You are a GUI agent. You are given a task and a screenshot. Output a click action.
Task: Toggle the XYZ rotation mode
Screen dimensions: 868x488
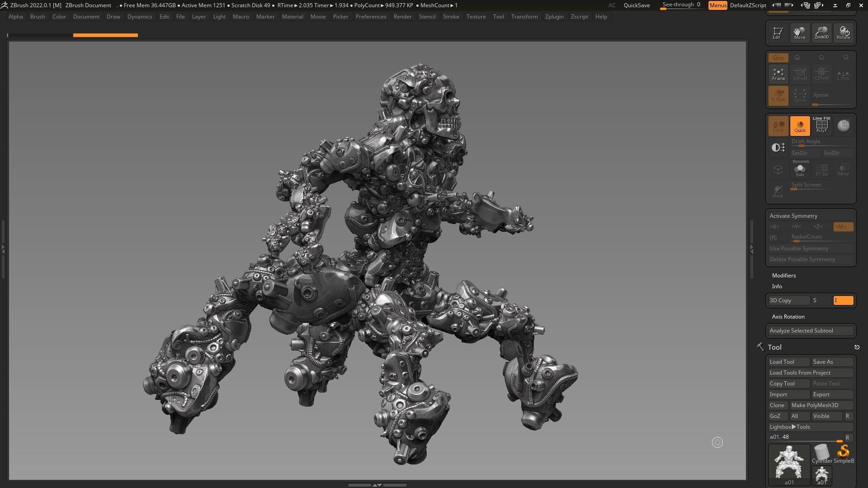pos(778,58)
